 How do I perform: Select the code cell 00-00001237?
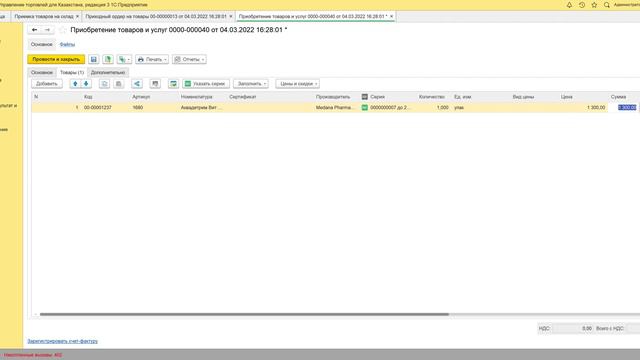click(98, 107)
